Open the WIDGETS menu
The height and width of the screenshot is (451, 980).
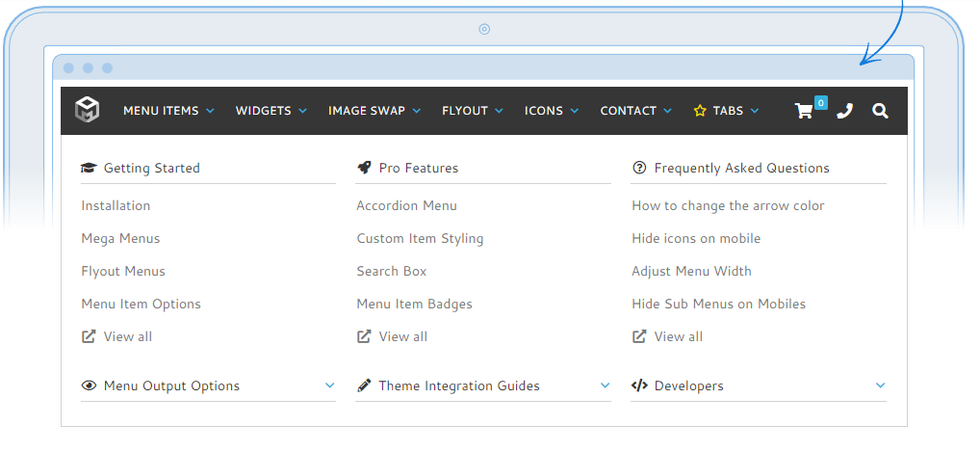tap(263, 111)
